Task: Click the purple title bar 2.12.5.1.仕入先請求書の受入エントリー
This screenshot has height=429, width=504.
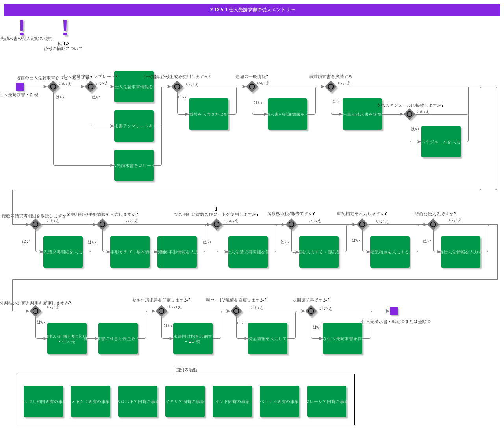Action: (252, 10)
